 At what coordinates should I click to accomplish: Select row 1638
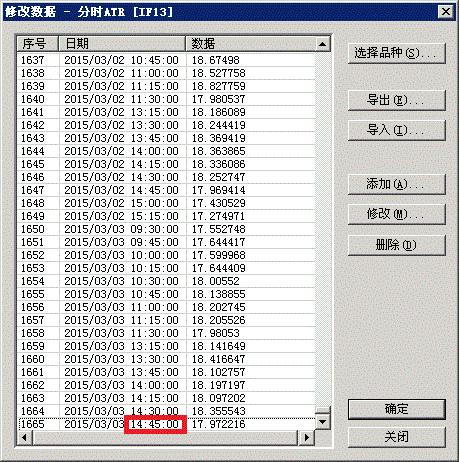point(166,73)
